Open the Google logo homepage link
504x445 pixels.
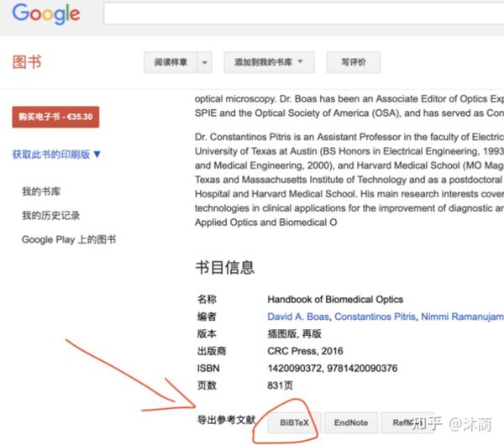coord(46,14)
